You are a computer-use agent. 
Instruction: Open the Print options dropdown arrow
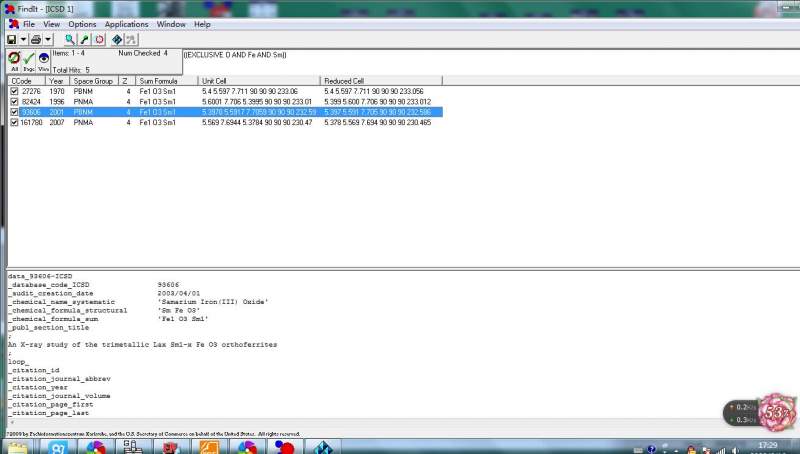(x=48, y=39)
